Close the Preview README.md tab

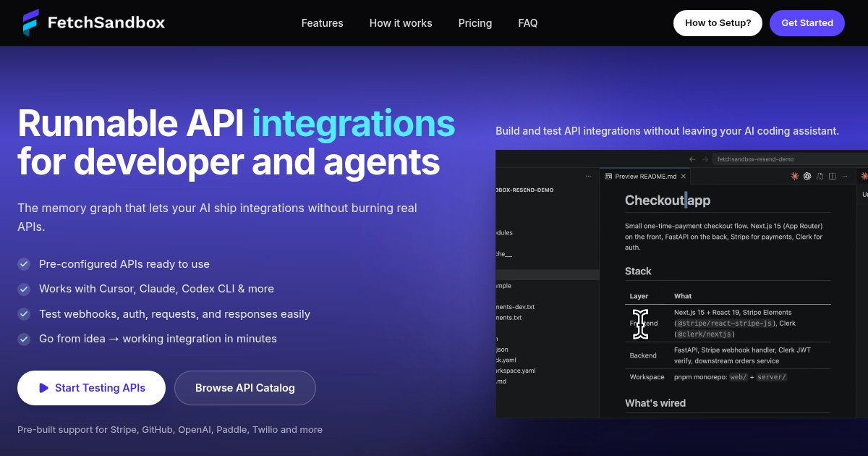tap(684, 176)
